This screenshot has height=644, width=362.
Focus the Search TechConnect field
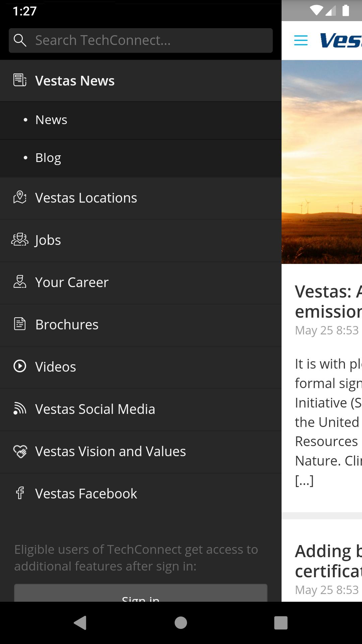141,40
